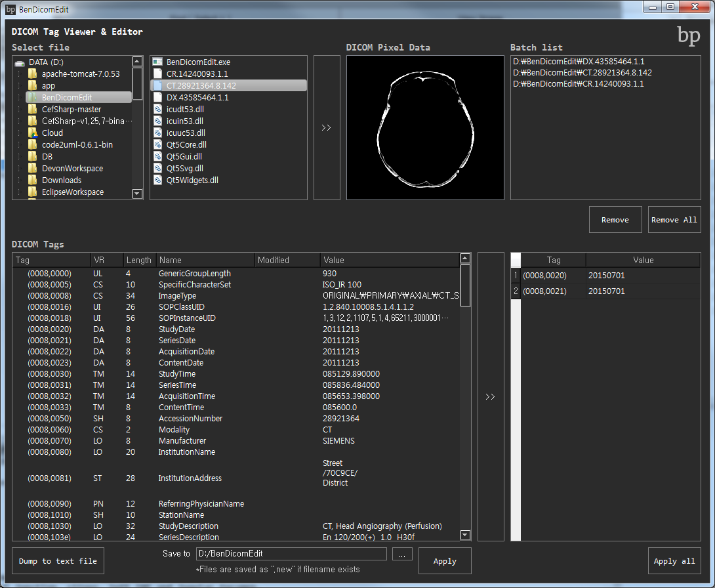Open the Downloads folder in tree
The height and width of the screenshot is (588, 715).
[x=62, y=180]
